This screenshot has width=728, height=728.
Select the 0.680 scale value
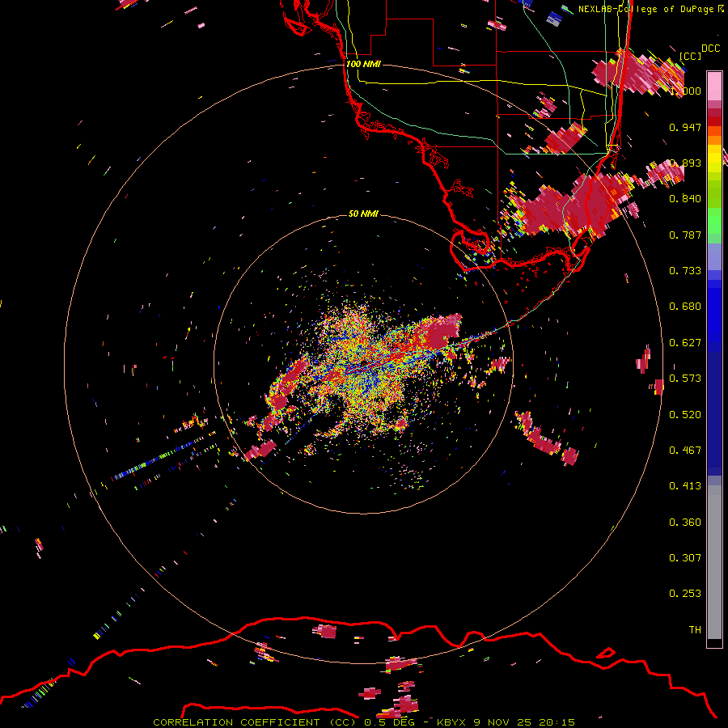[x=685, y=307]
